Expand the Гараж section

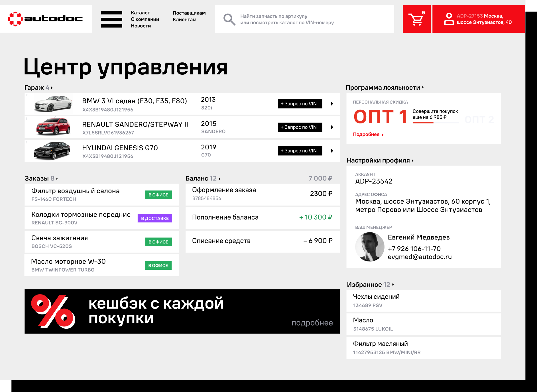coord(52,88)
